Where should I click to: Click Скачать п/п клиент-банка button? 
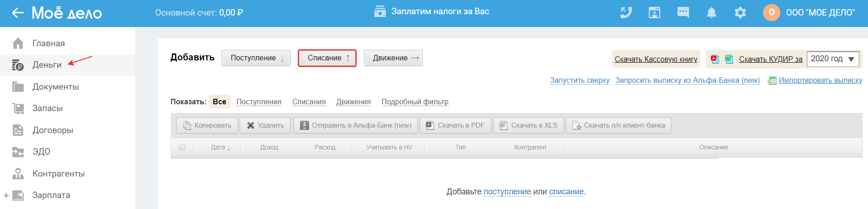(x=619, y=125)
